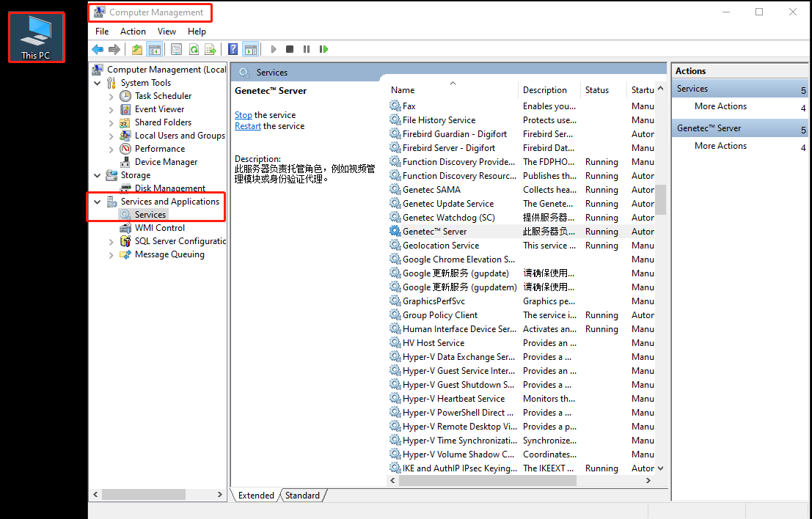Click the Stop Service square icon
The width and height of the screenshot is (812, 519).
290,49
